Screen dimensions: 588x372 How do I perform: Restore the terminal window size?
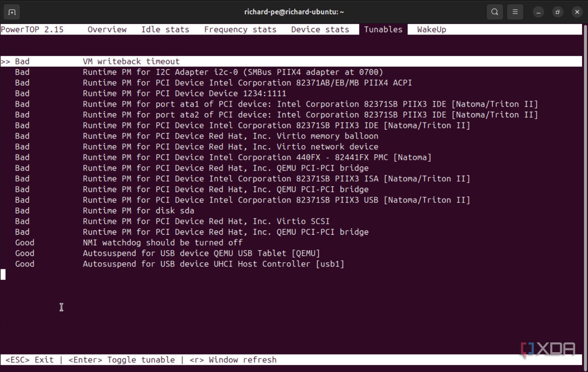[x=557, y=12]
